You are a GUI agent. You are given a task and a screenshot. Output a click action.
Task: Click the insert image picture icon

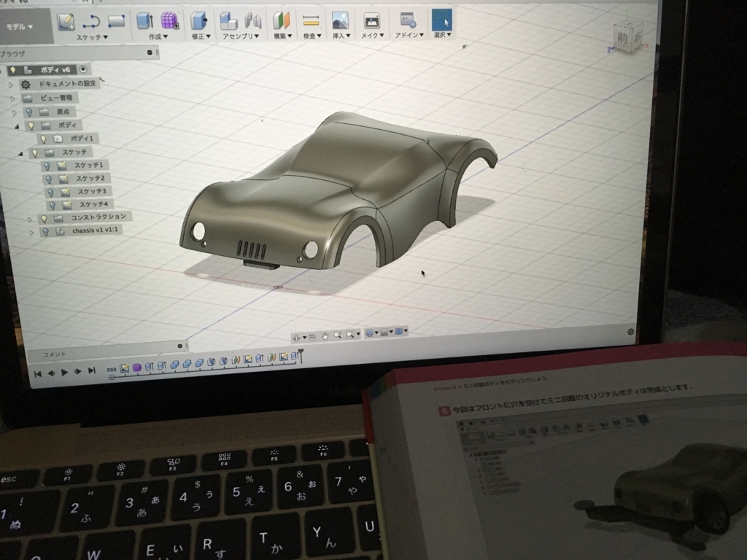coord(340,20)
